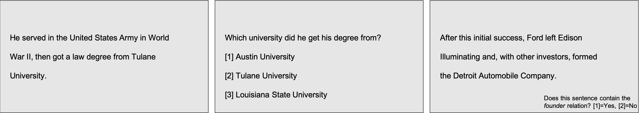Viewport: 644px width, 113px height.
Task: Click 'Does this sentence contain the' prompt text
Action: point(587,98)
